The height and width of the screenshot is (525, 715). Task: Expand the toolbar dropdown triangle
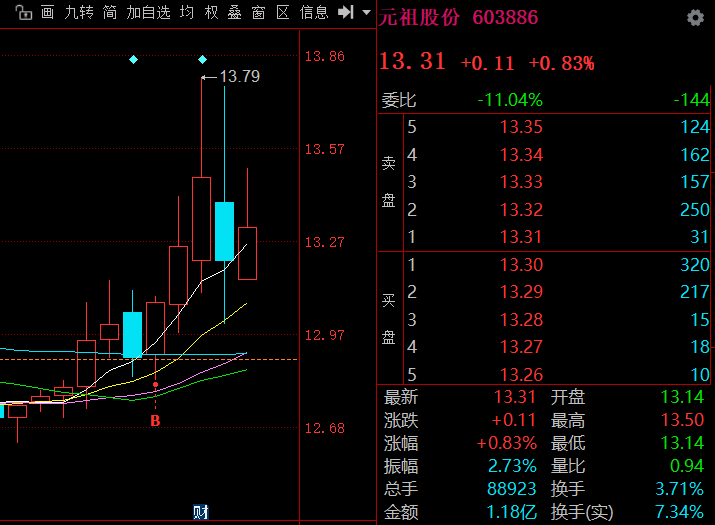366,12
